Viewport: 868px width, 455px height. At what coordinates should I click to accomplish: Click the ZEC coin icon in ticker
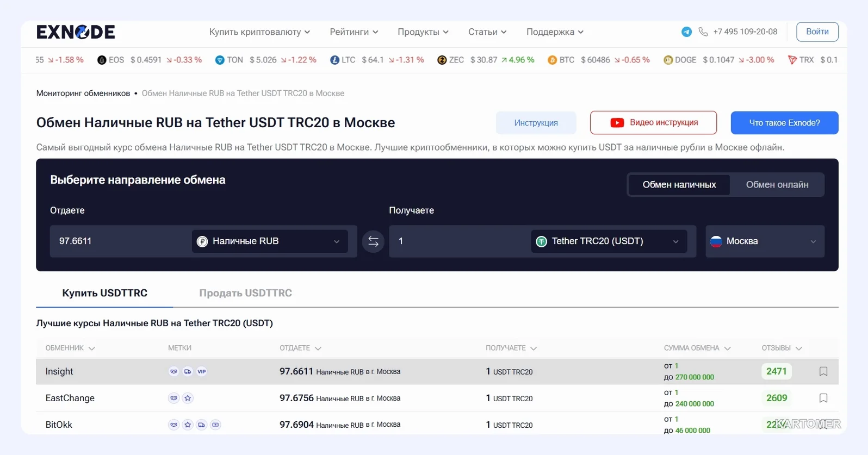442,60
